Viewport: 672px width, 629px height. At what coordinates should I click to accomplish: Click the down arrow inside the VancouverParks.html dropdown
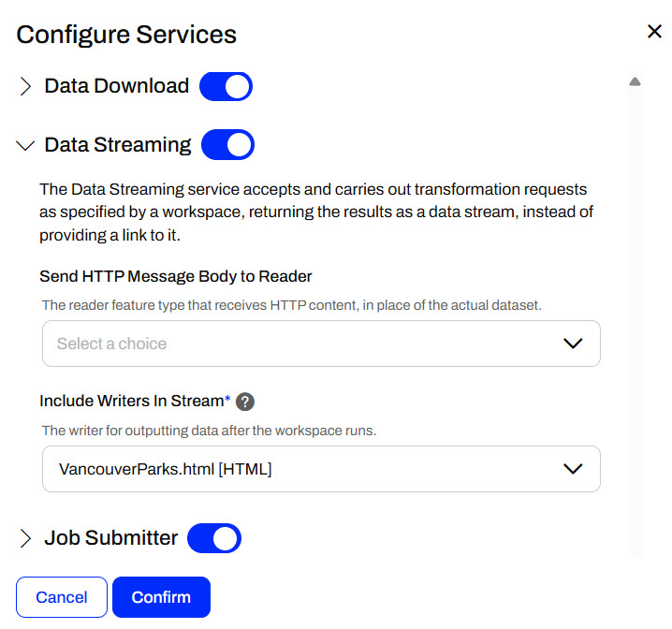pyautogui.click(x=573, y=469)
